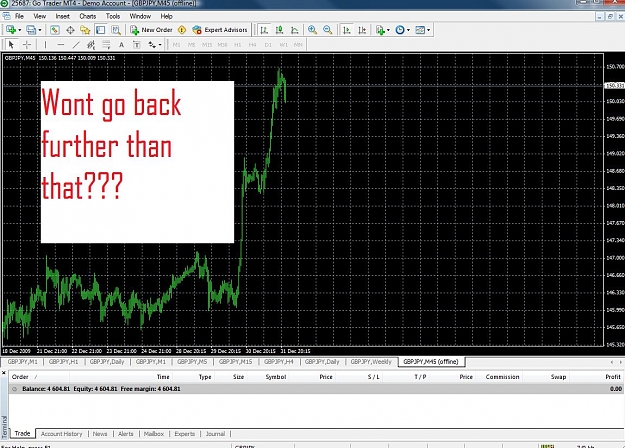Select the standard cursor arrow tool

pos(11,45)
